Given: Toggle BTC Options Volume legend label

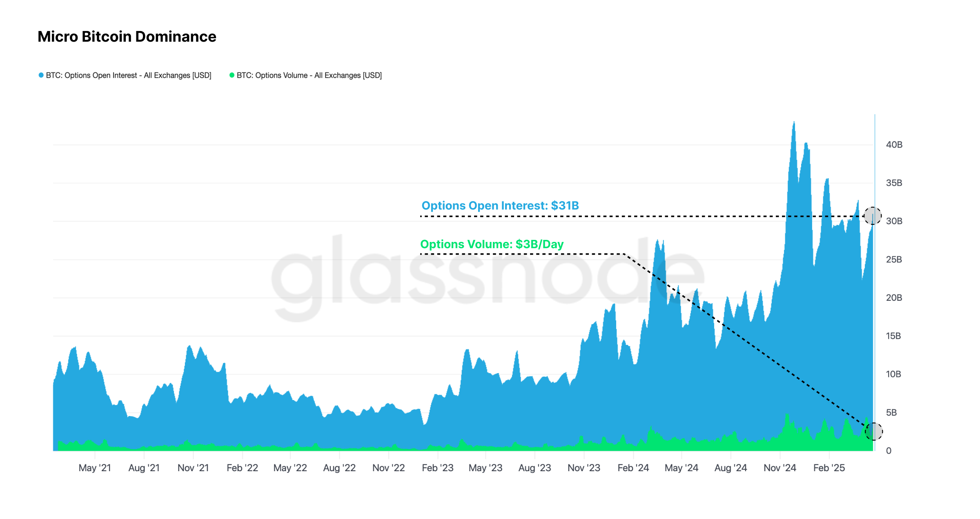Looking at the screenshot, I should pos(309,75).
